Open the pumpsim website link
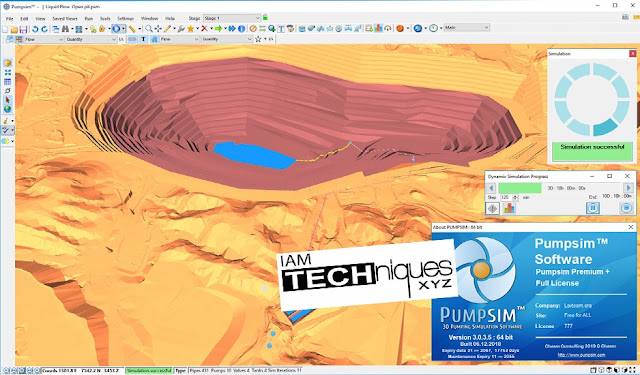 [x=581, y=355]
